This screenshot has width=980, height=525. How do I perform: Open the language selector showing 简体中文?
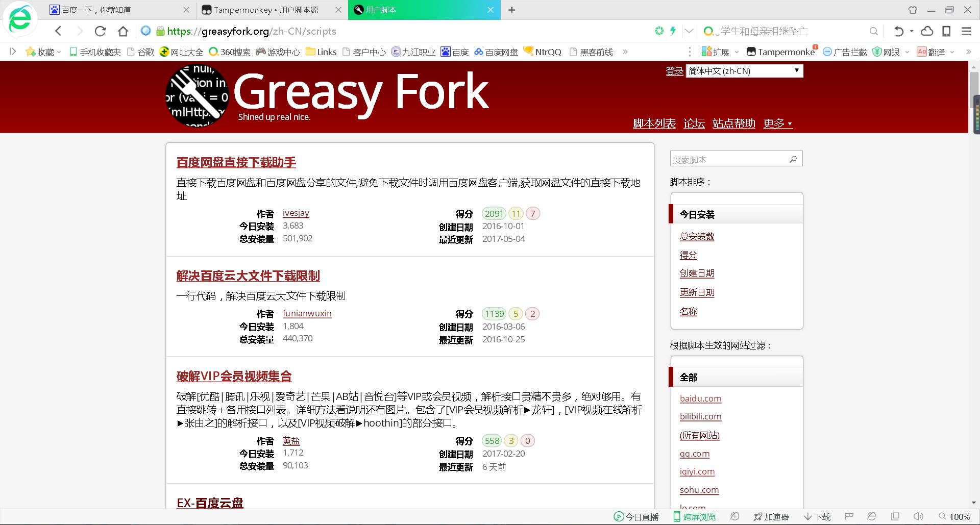[x=744, y=71]
